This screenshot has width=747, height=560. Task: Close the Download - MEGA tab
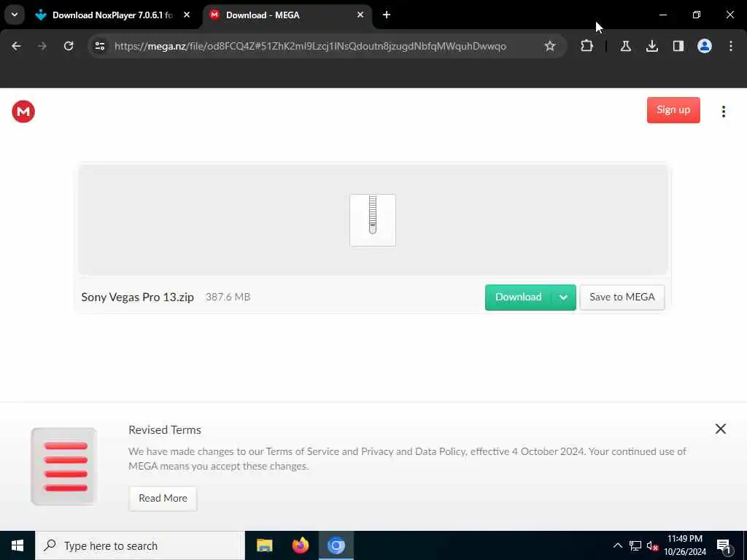(x=360, y=15)
